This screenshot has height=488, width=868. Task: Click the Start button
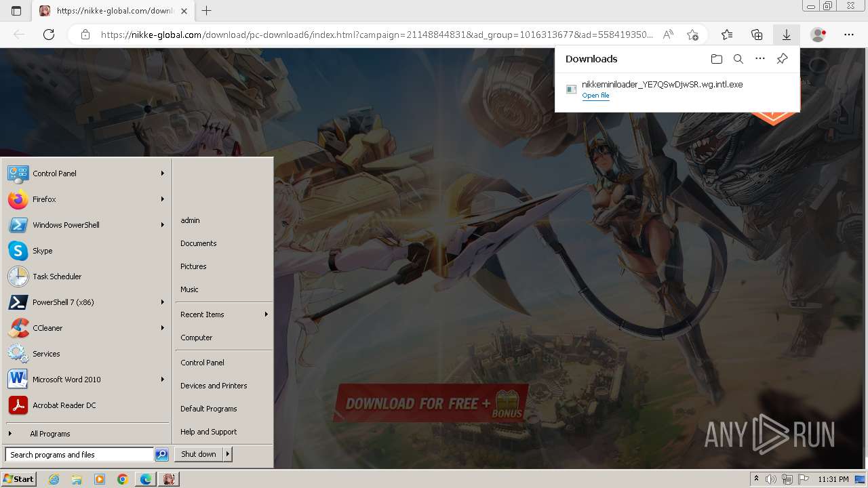18,479
